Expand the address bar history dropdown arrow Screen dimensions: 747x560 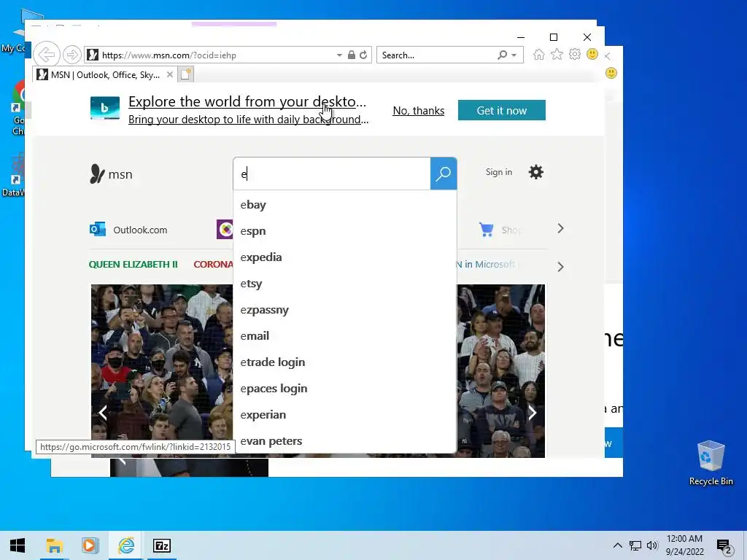point(339,55)
